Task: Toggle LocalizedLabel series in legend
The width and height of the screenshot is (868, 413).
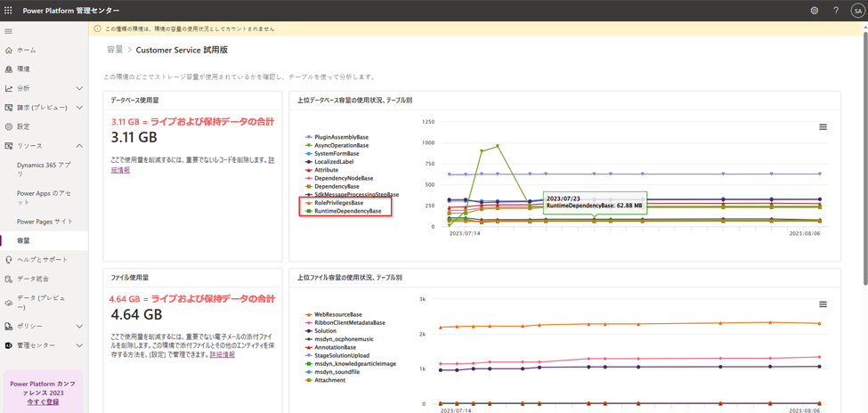Action: (x=329, y=162)
